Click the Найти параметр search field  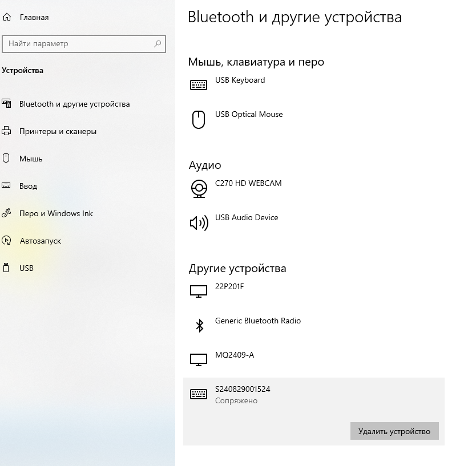(77, 44)
